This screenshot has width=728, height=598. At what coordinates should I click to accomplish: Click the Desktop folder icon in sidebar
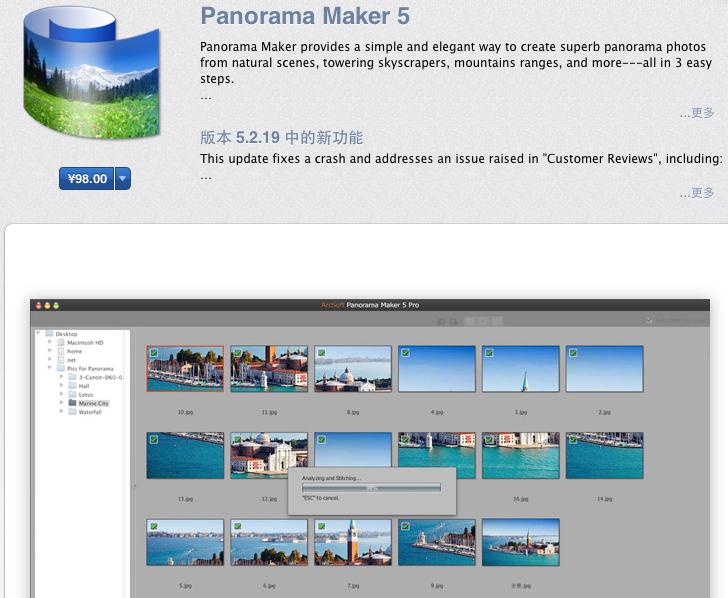49,334
